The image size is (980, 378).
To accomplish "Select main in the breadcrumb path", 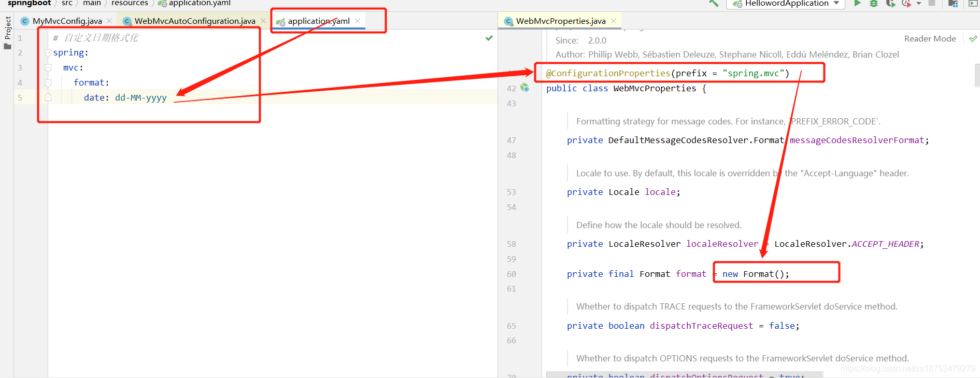I will pos(92,3).
